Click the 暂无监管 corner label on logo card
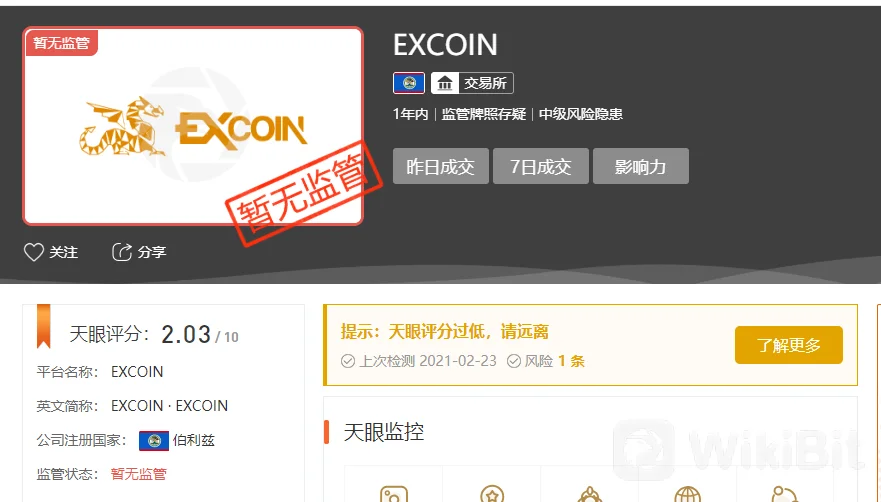Viewport: 881px width, 502px height. (x=61, y=43)
